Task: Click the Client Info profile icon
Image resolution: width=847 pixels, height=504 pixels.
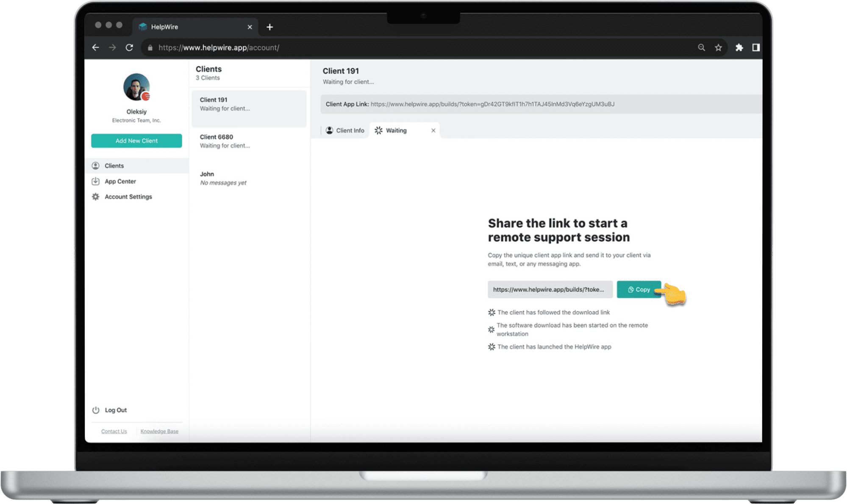Action: [x=329, y=130]
